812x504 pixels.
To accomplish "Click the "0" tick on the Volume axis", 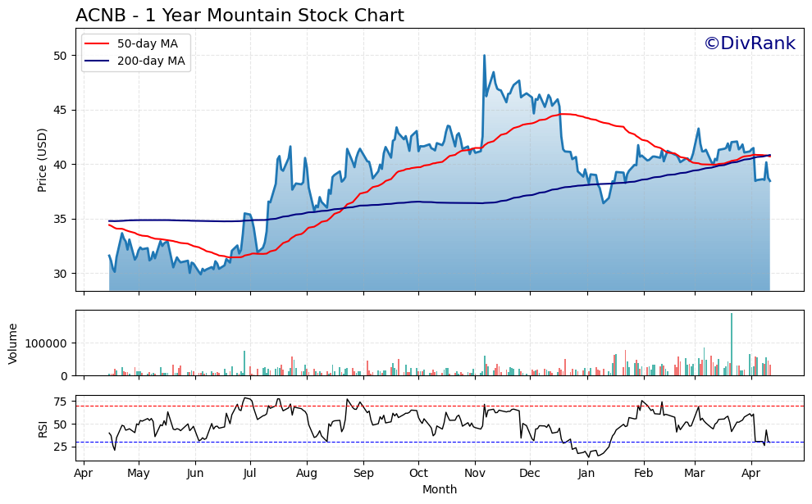I will coord(64,376).
